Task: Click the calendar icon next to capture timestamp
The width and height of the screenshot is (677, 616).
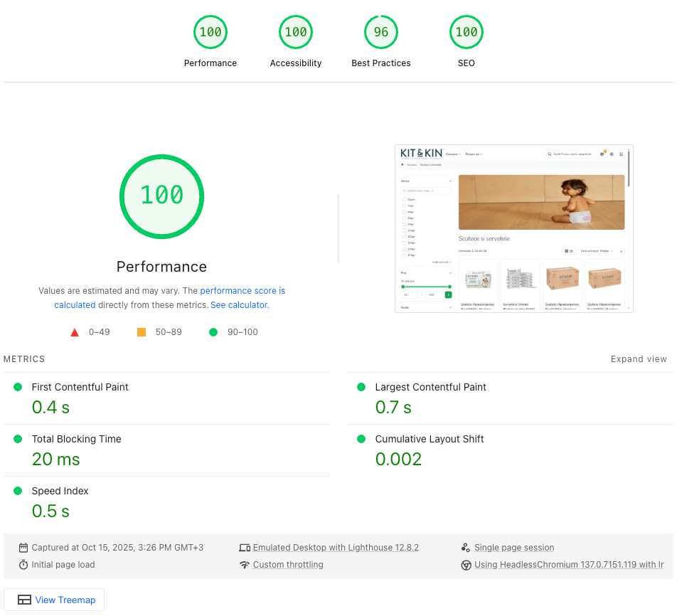Action: click(x=24, y=547)
